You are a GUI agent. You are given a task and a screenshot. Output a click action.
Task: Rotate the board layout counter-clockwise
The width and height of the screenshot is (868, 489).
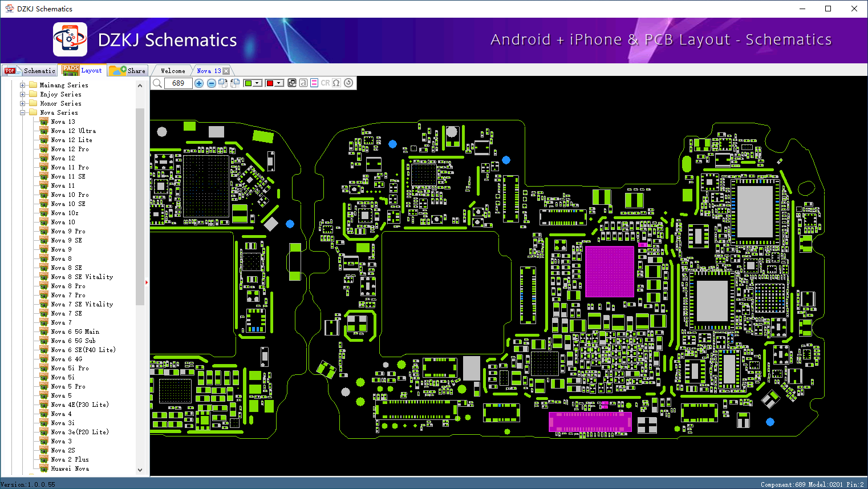click(x=235, y=83)
